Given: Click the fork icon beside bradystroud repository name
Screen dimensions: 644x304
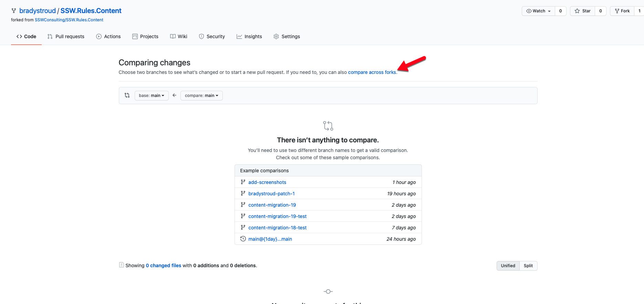Looking at the screenshot, I should 14,11.
